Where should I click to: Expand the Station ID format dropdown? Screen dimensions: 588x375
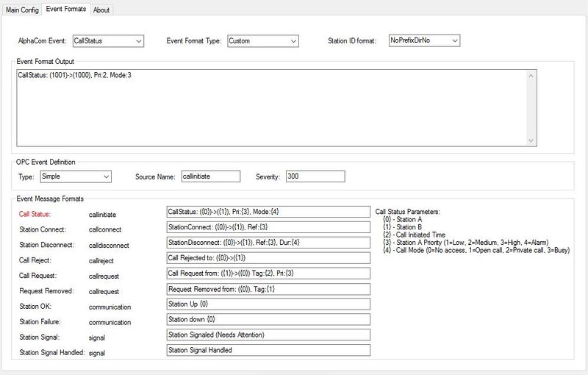tap(424, 41)
